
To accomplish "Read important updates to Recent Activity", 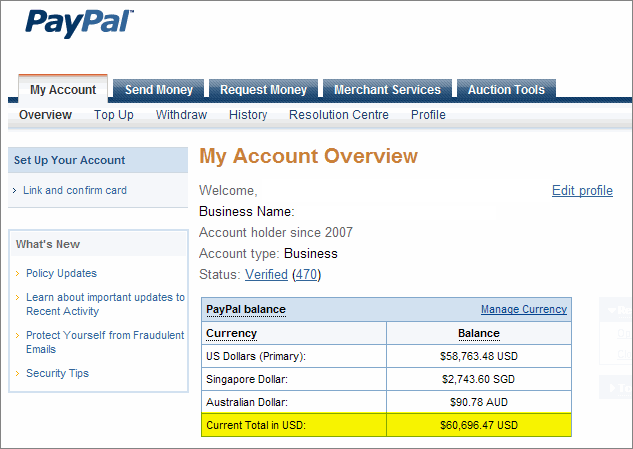I will pos(105,304).
